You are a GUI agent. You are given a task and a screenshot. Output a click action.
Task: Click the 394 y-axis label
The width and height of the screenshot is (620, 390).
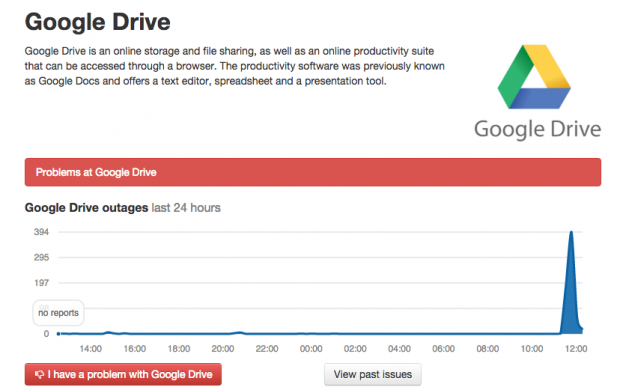click(x=41, y=232)
